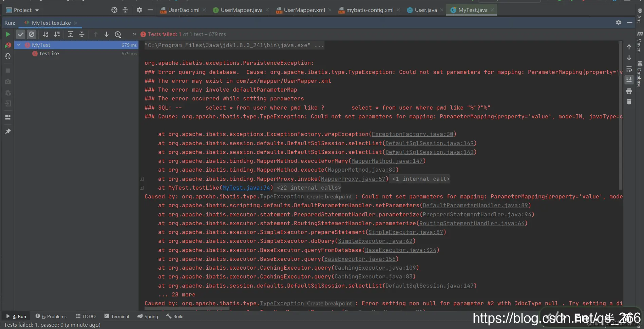Screen dimensions: 644x329
Task: Jump to previous failed test
Action: [96, 34]
